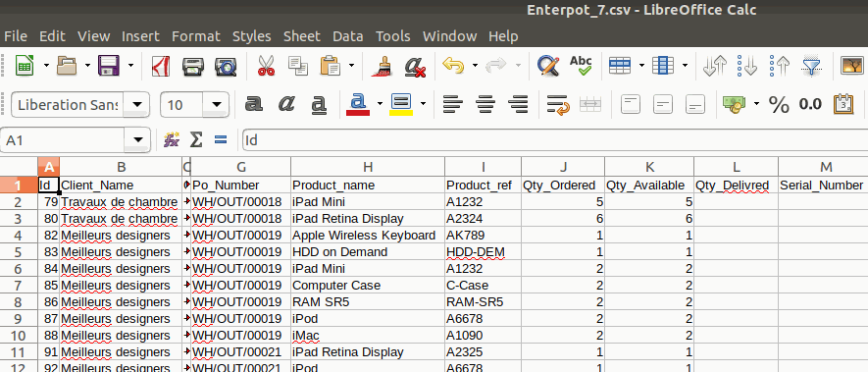Open Find and Replace
The image size is (868, 372).
(x=548, y=66)
